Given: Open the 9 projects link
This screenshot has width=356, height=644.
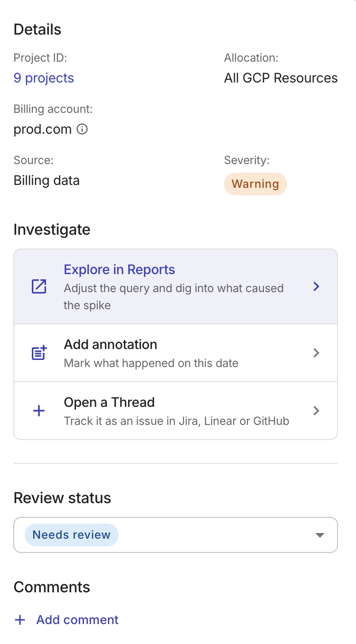Looking at the screenshot, I should point(44,78).
